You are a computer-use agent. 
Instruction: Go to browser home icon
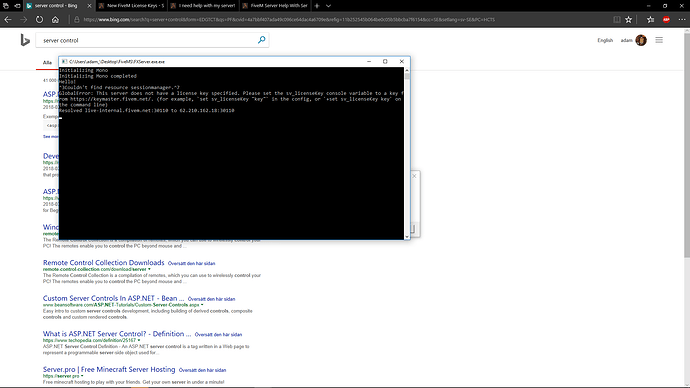coord(55,19)
